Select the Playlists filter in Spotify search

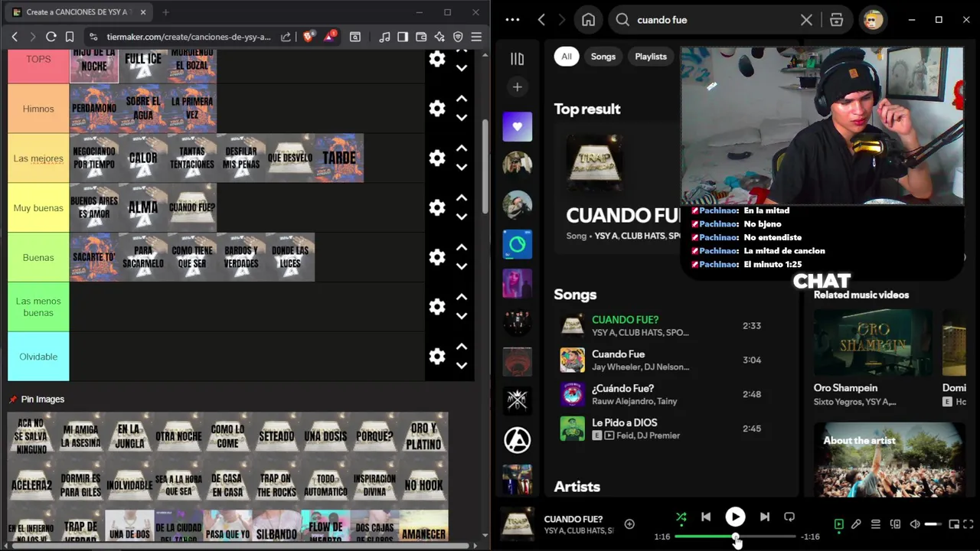tap(651, 57)
